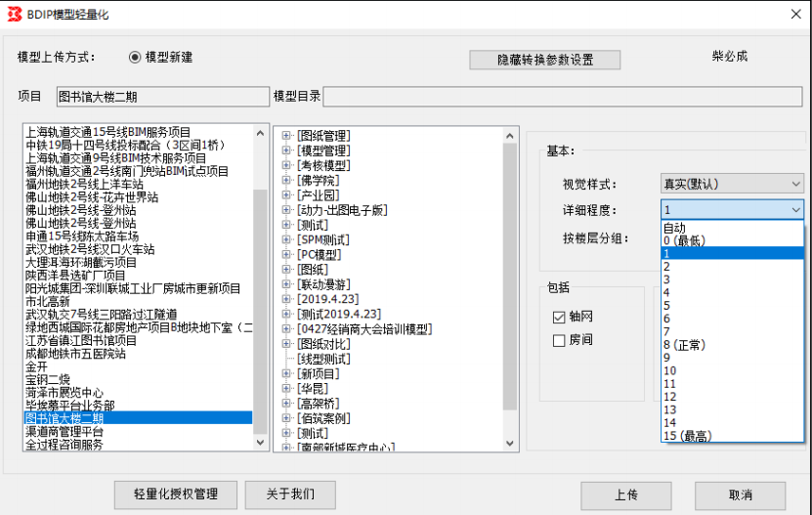
Task: Select 渠道商管理平台 in project list
Action: 64,432
